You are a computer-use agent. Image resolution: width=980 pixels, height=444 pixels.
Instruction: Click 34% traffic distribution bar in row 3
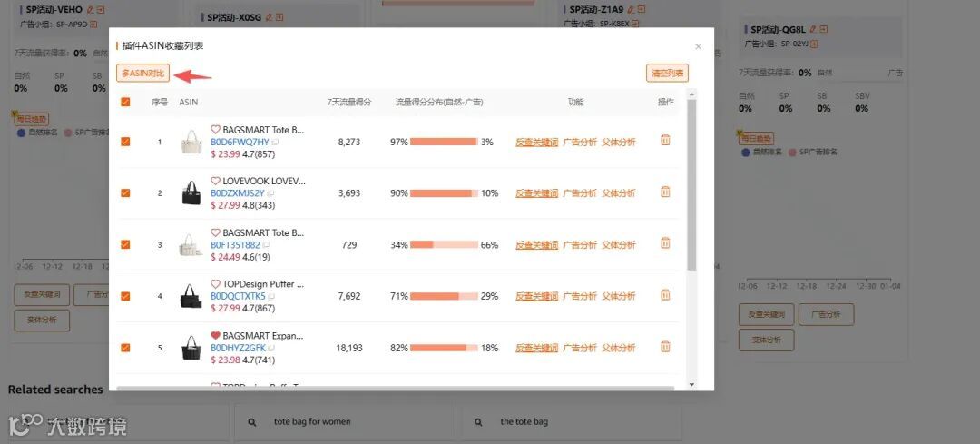[445, 244]
